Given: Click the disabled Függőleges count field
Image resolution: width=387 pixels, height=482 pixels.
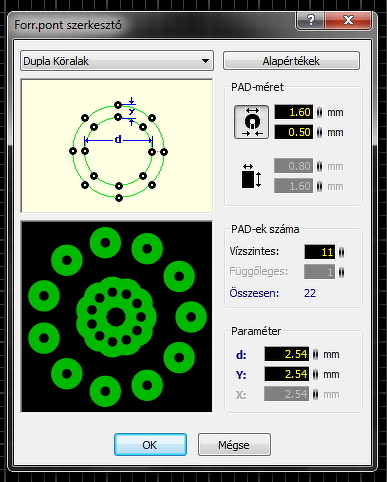Looking at the screenshot, I should (x=319, y=272).
